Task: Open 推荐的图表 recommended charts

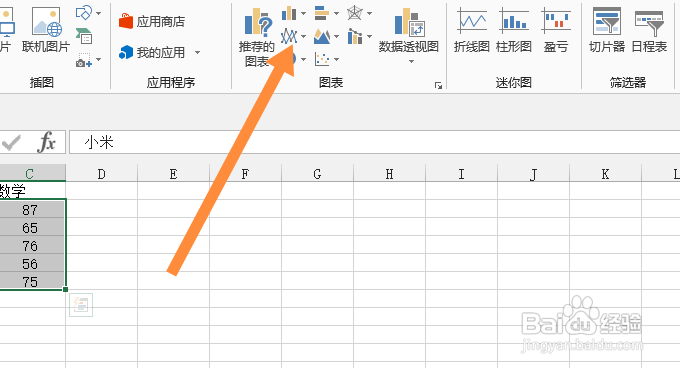Action: [257, 37]
